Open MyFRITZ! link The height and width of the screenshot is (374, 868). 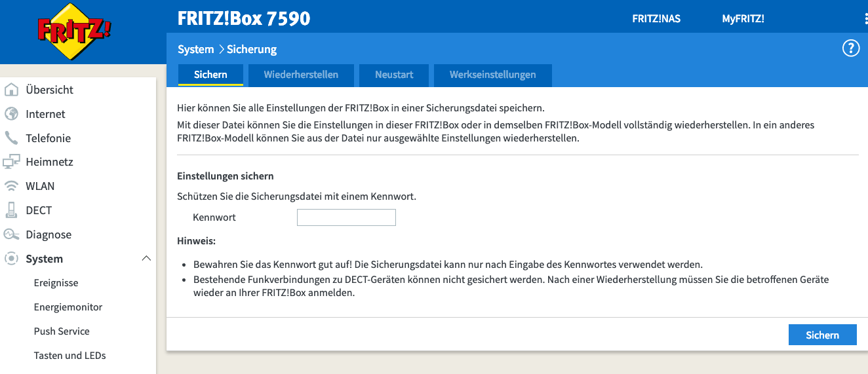tap(743, 19)
